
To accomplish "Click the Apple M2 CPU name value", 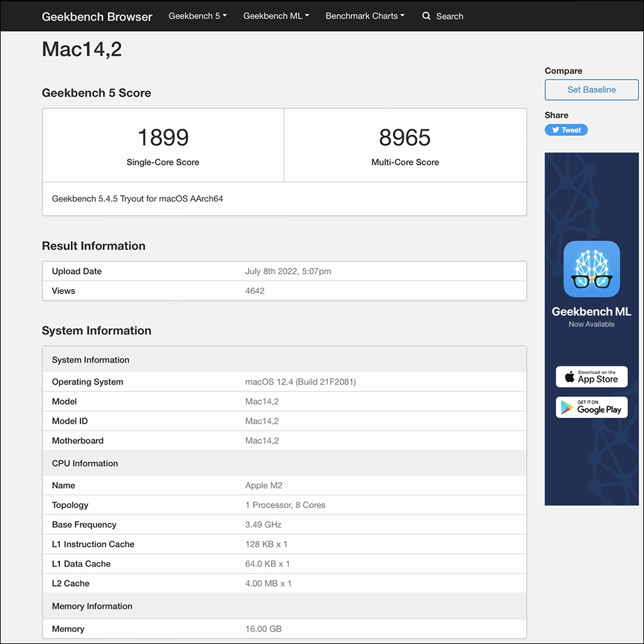I will [x=263, y=486].
